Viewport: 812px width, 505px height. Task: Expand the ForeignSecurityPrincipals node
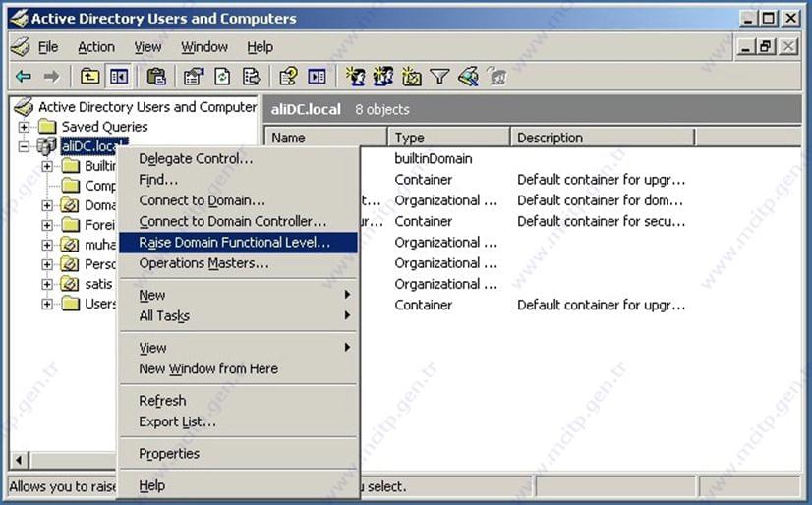[47, 225]
